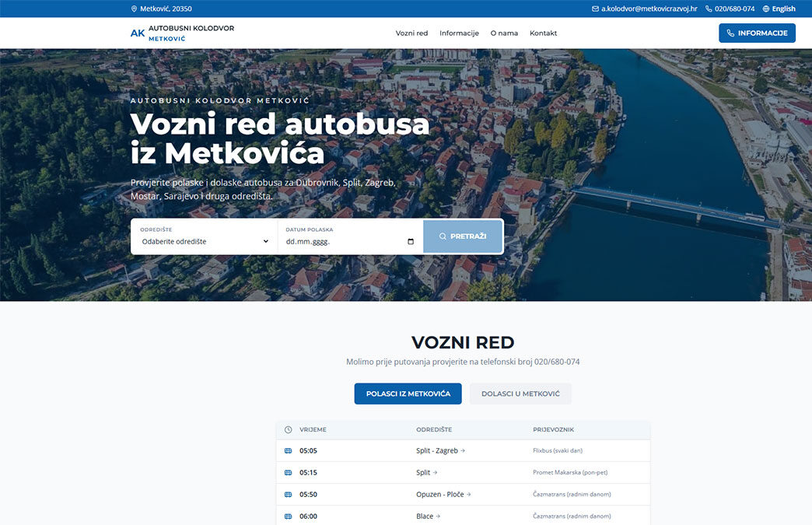Click the magnifier icon in the PRETRAŽI button
812x525 pixels.
[x=442, y=236]
